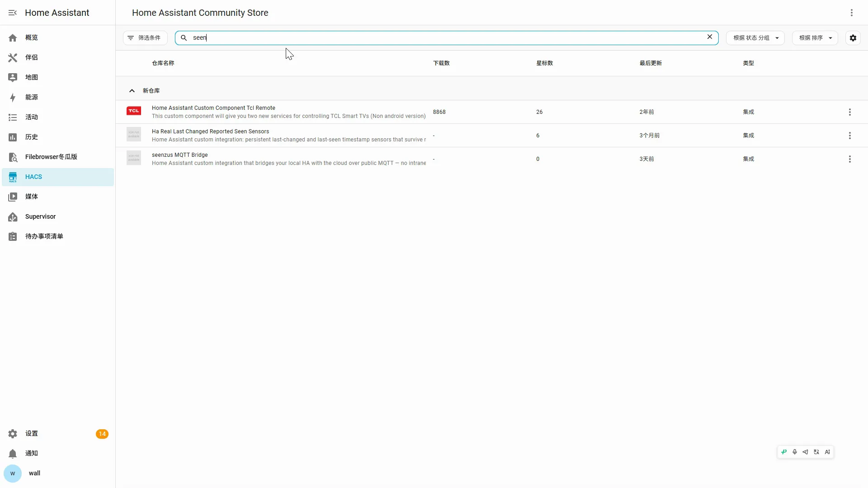The image size is (868, 488).
Task: Click the HACS store icon in sidebar
Action: (13, 177)
